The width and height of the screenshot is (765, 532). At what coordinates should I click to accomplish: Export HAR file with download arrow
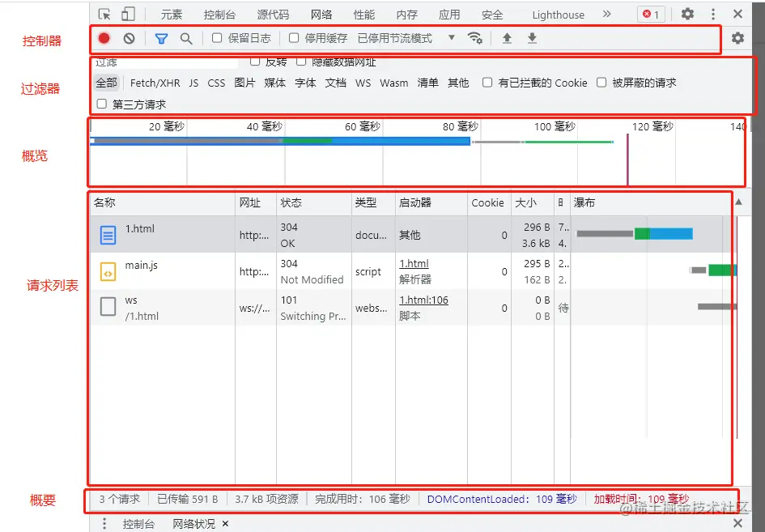pyautogui.click(x=533, y=38)
